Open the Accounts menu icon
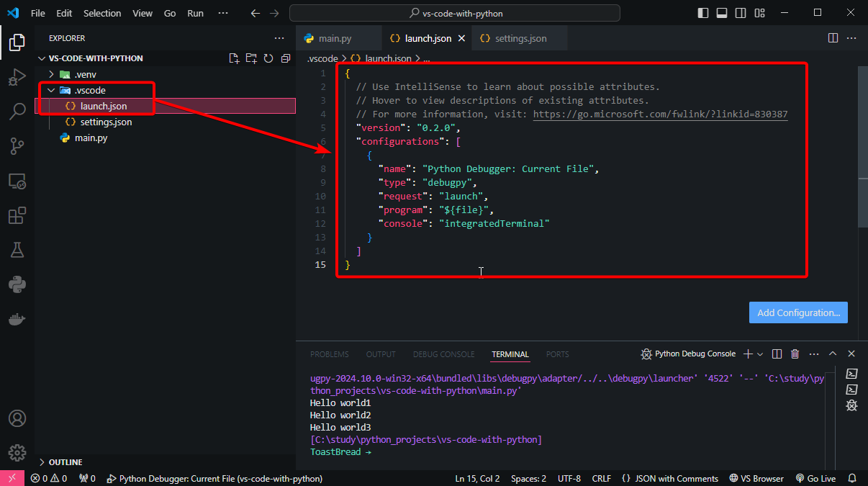 [x=17, y=418]
